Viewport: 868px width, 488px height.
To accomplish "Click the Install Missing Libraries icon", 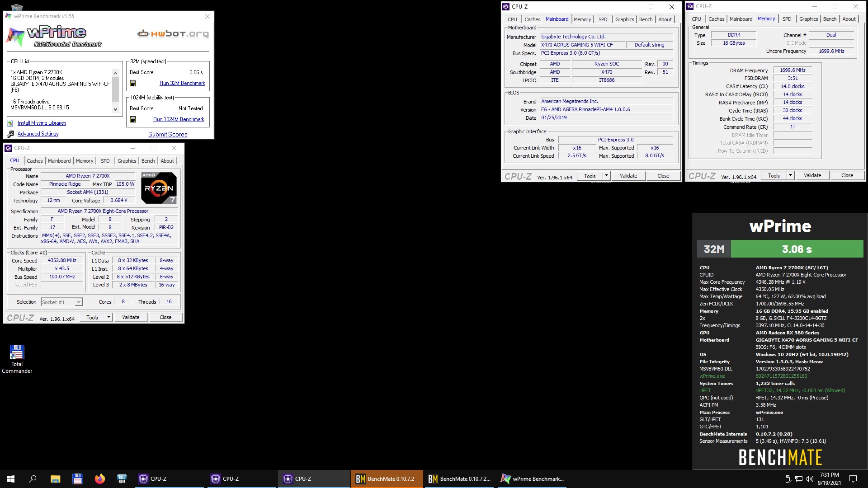I will click(x=10, y=123).
